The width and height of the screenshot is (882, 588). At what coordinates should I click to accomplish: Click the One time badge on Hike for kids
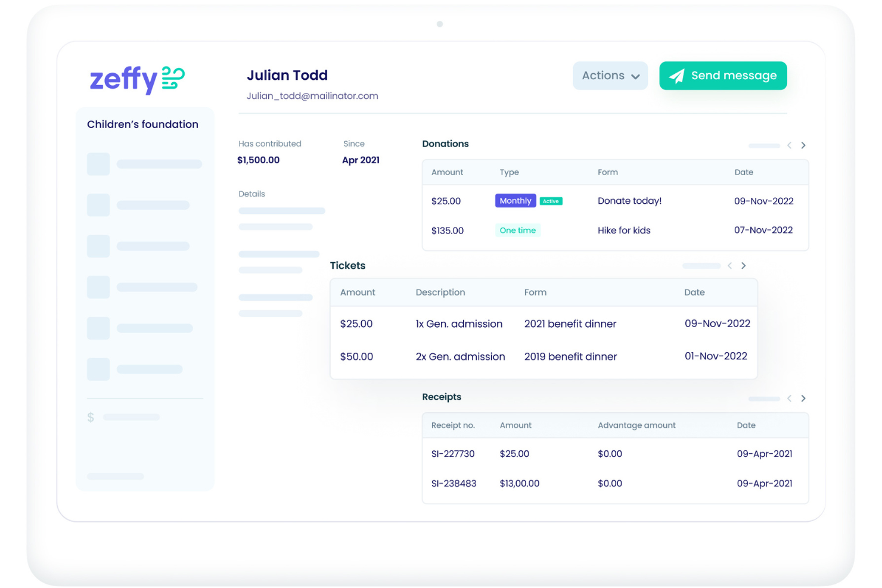click(x=517, y=230)
